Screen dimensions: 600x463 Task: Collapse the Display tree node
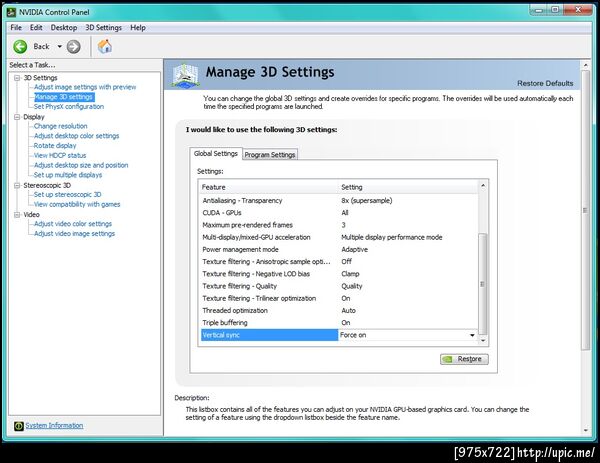coord(17,117)
